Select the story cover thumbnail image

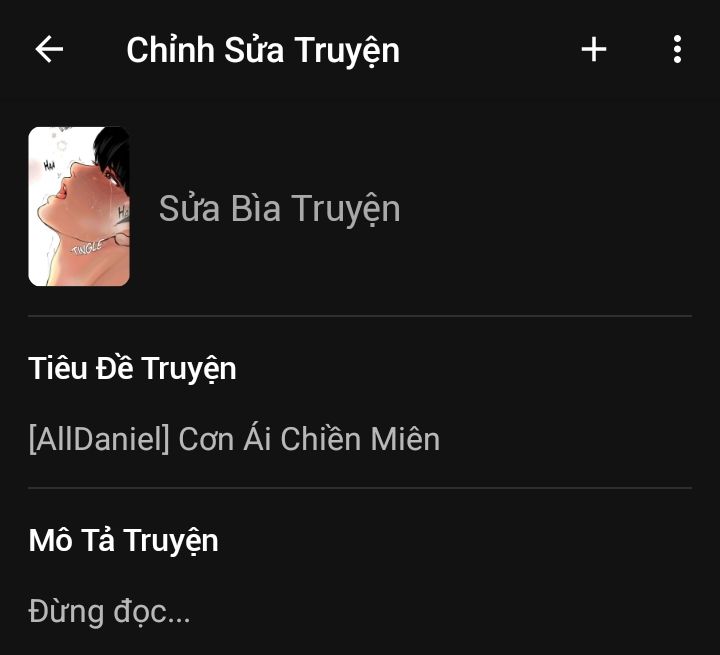(x=79, y=206)
